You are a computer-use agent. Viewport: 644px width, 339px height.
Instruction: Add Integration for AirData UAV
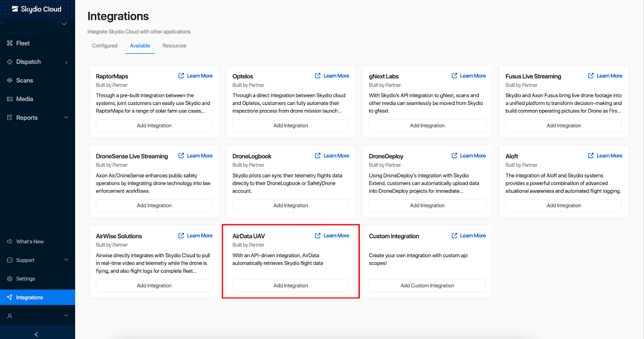coord(291,285)
